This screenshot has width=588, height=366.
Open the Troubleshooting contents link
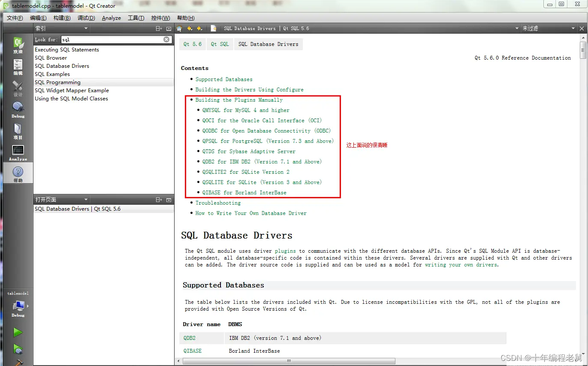[x=218, y=203]
